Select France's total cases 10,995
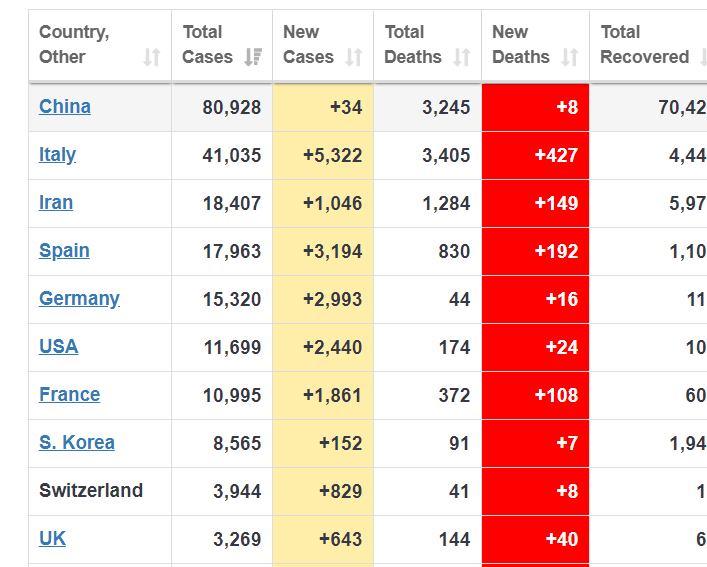The image size is (707, 567). 232,396
